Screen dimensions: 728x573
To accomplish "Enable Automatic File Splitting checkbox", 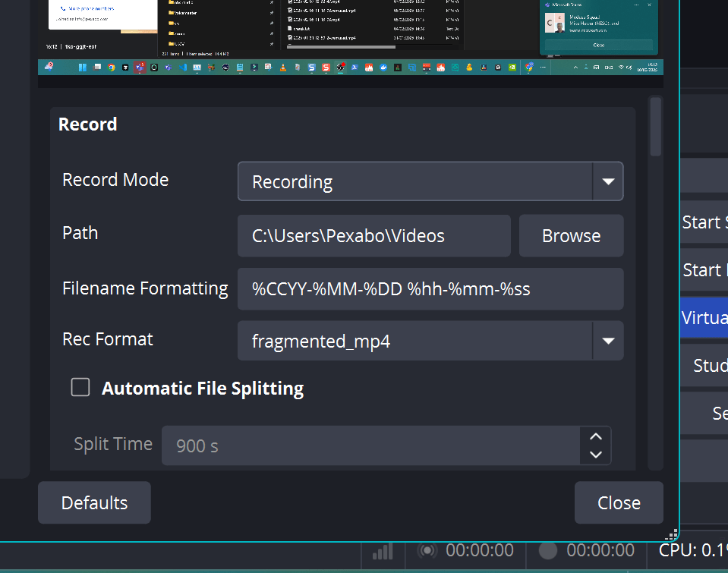I will tap(80, 387).
